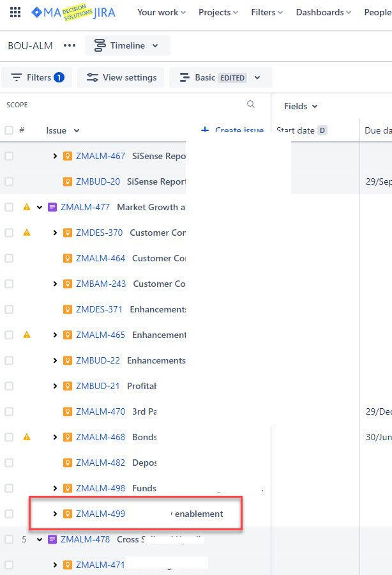
Task: Check the box for ZMALM-478 row
Action: tap(9, 539)
